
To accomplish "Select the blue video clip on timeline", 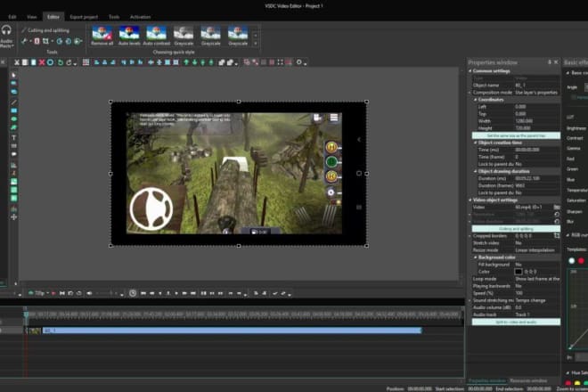I will (232, 331).
